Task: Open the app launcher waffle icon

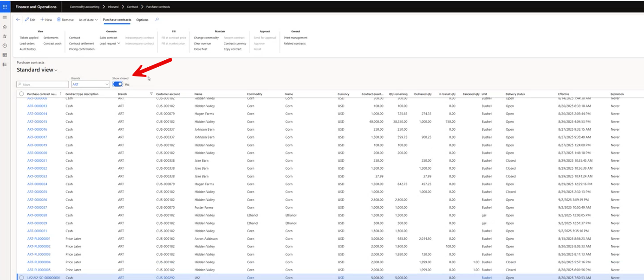Action: 5,7
